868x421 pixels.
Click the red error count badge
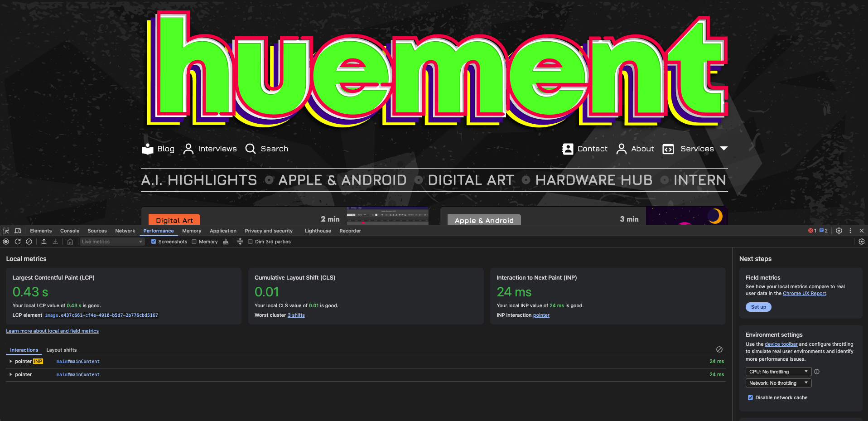[x=812, y=231]
